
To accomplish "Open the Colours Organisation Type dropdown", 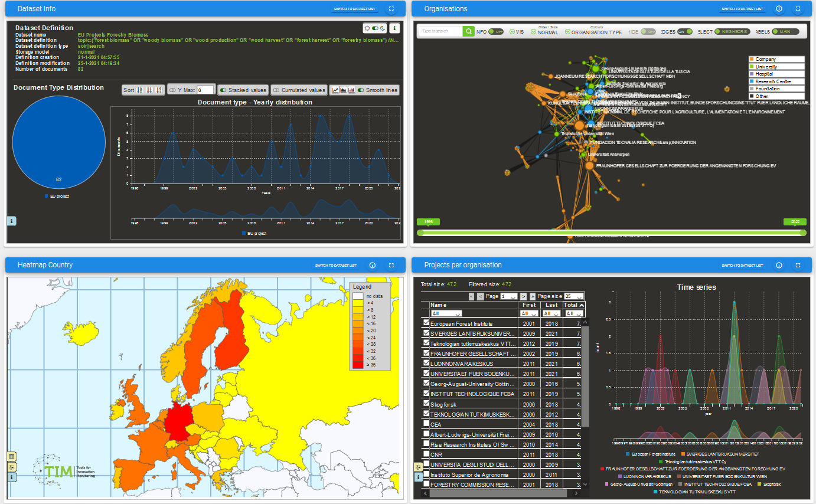I will pos(593,32).
